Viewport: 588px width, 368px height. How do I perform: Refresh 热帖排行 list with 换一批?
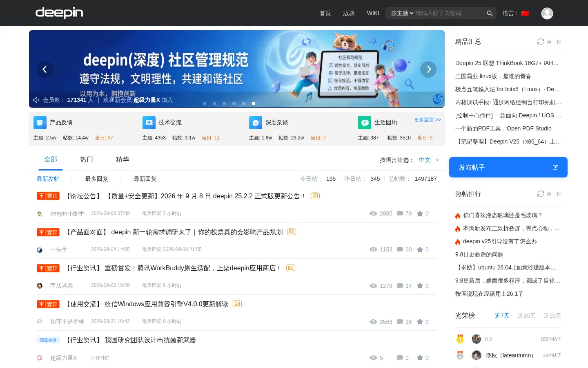click(549, 194)
